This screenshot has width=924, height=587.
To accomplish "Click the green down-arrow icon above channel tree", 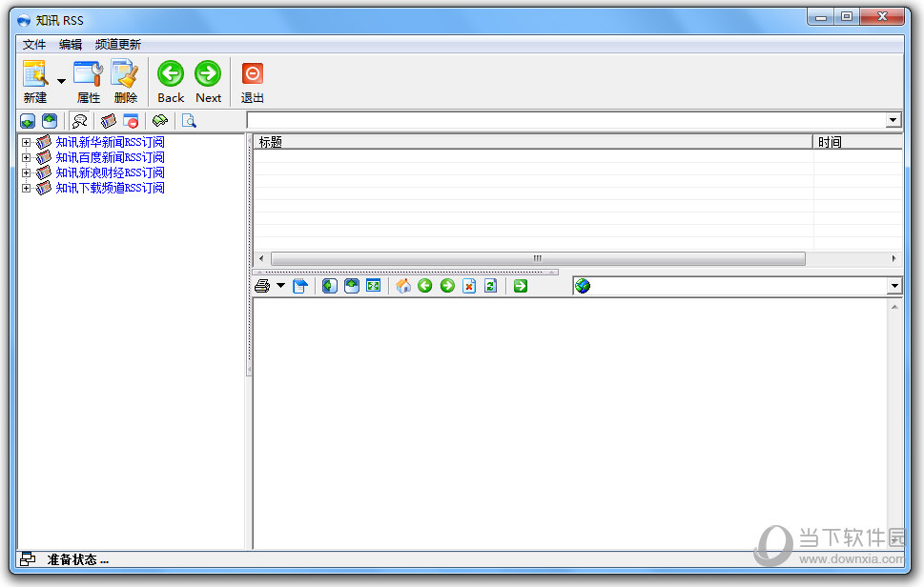I will (x=28, y=121).
